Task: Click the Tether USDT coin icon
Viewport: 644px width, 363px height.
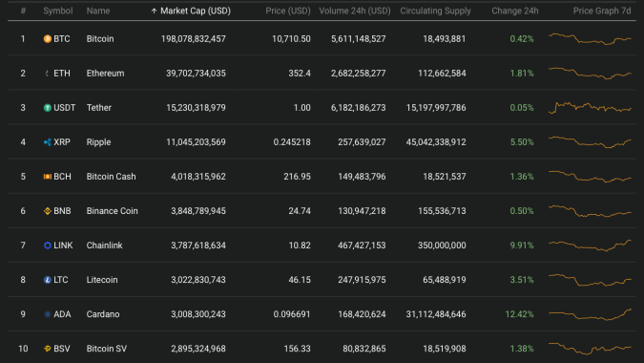Action: pyautogui.click(x=48, y=108)
